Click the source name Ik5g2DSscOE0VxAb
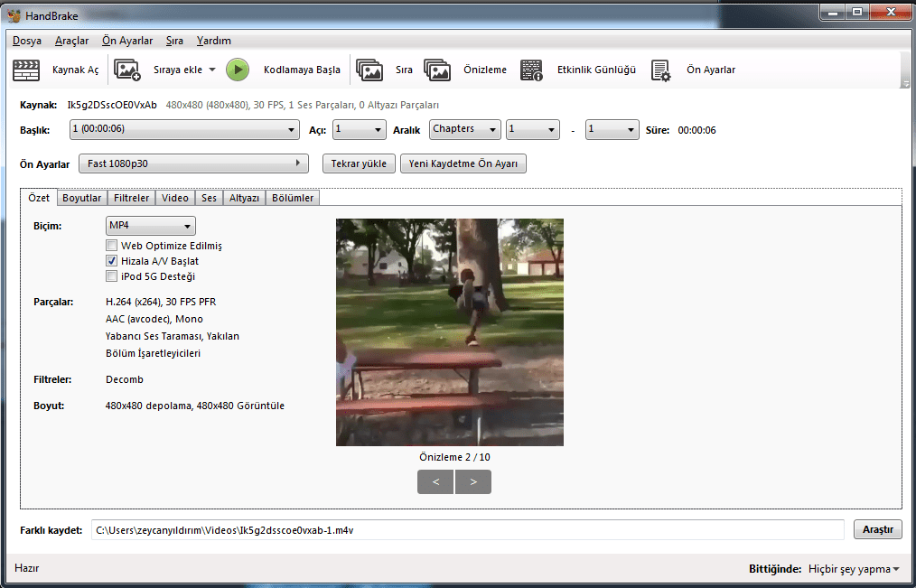 tap(112, 105)
